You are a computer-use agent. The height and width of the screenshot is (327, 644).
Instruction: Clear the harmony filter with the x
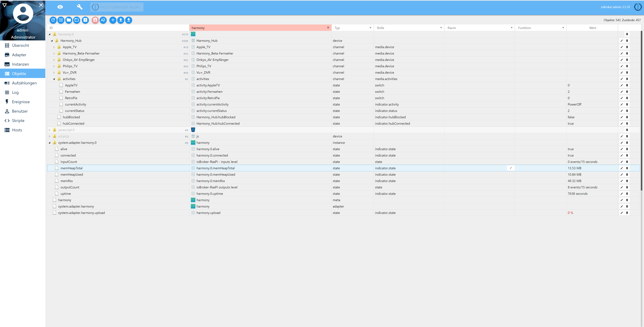[328, 28]
